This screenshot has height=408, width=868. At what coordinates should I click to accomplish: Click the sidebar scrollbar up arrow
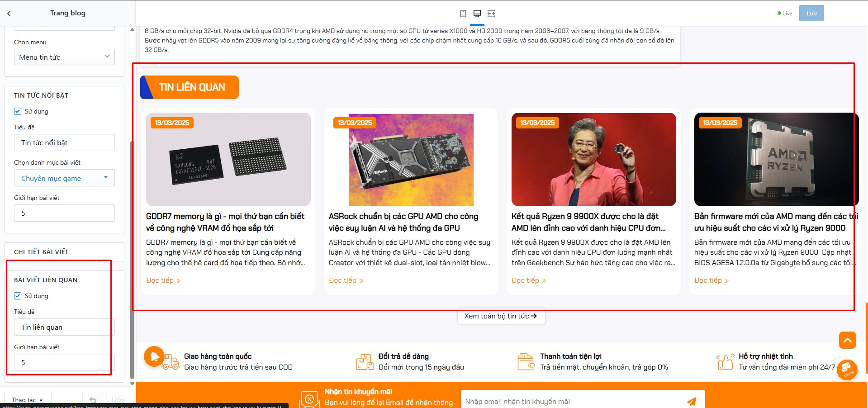[132, 30]
